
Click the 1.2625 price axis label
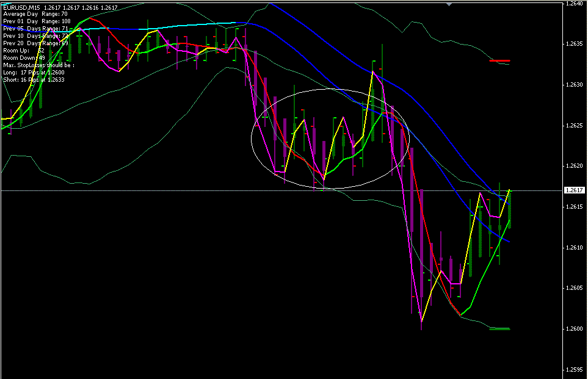pyautogui.click(x=574, y=126)
